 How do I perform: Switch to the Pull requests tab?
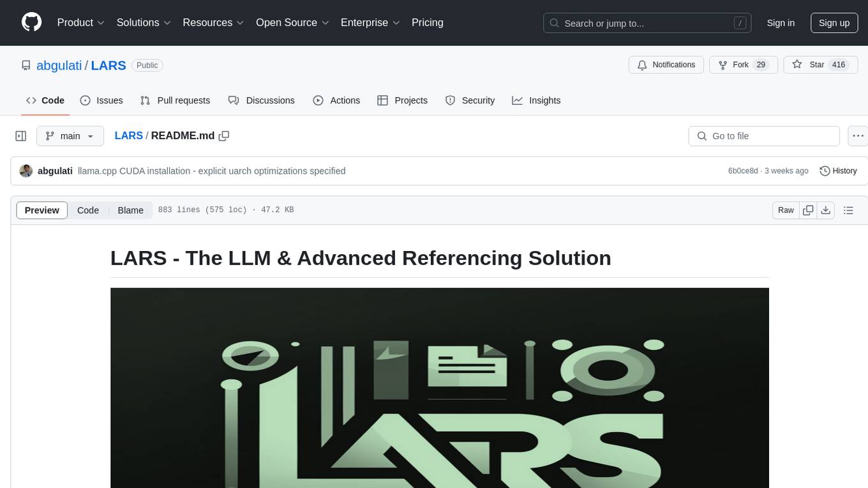(175, 100)
